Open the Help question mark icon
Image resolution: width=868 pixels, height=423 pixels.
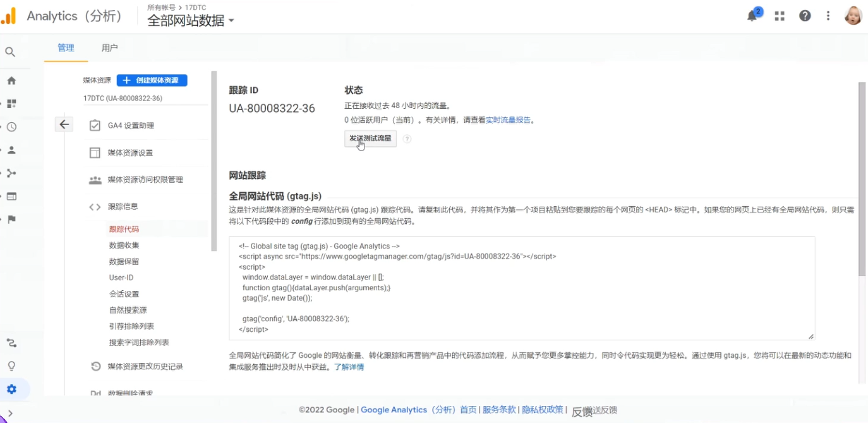[804, 15]
